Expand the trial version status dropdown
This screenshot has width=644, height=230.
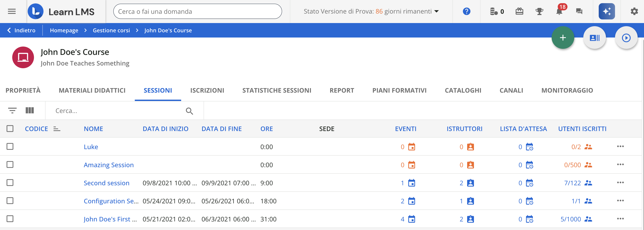click(437, 12)
